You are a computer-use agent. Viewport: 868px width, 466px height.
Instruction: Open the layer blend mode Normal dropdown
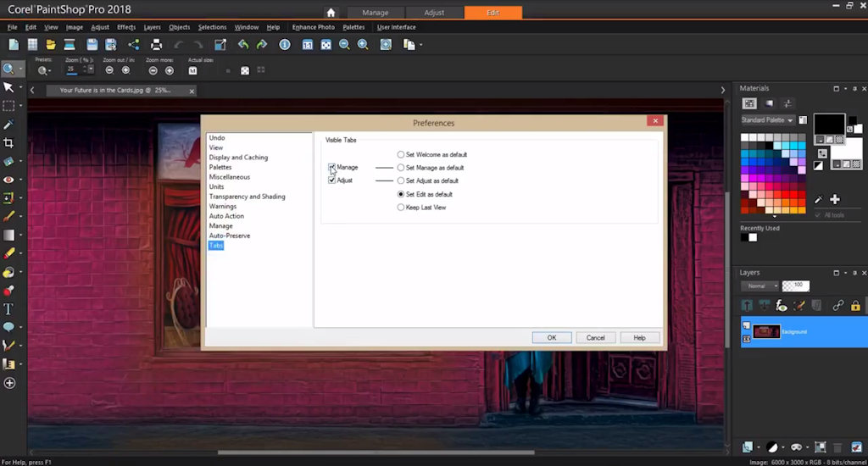(x=759, y=286)
